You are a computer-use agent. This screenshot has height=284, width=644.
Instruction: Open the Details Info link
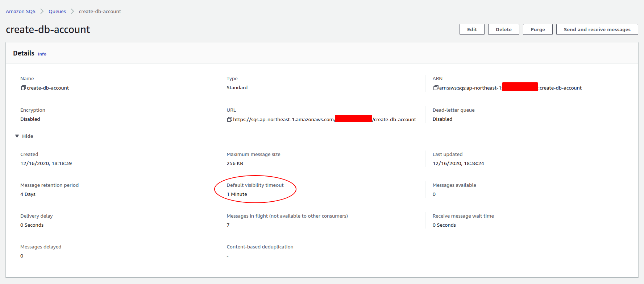[42, 54]
